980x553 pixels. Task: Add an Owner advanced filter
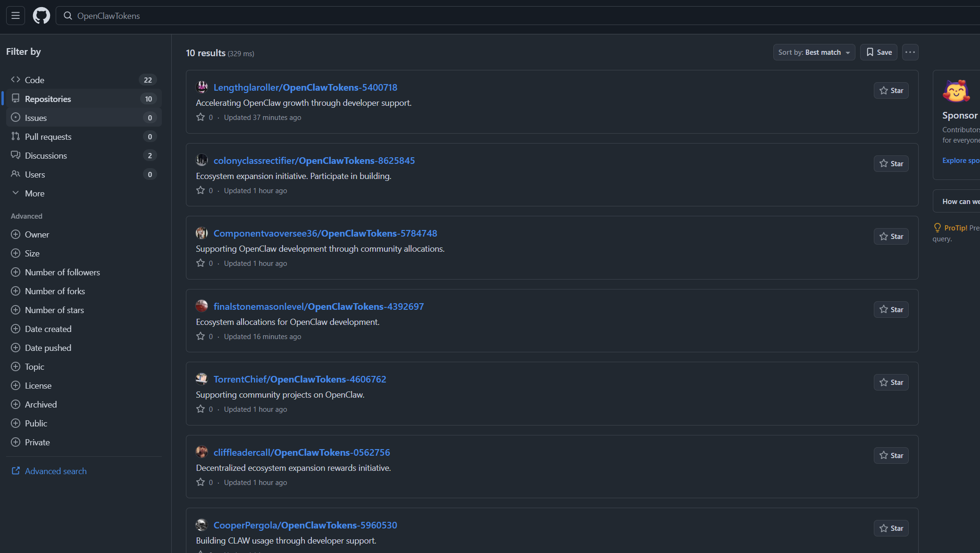pyautogui.click(x=84, y=234)
